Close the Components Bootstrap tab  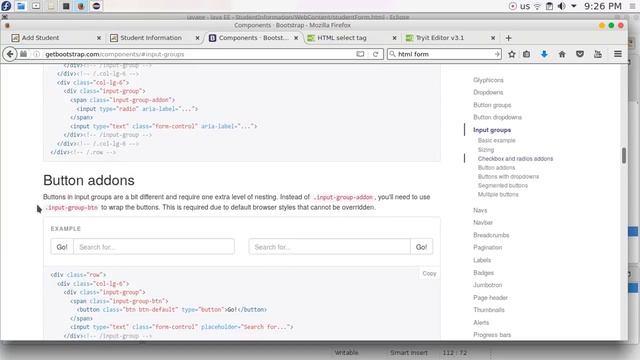(x=296, y=38)
